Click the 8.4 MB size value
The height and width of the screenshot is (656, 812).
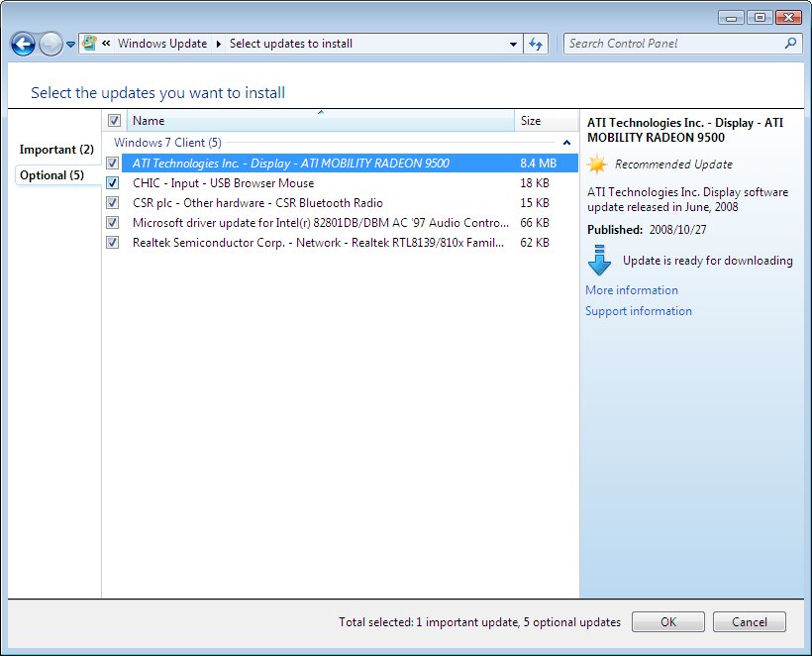click(538, 164)
